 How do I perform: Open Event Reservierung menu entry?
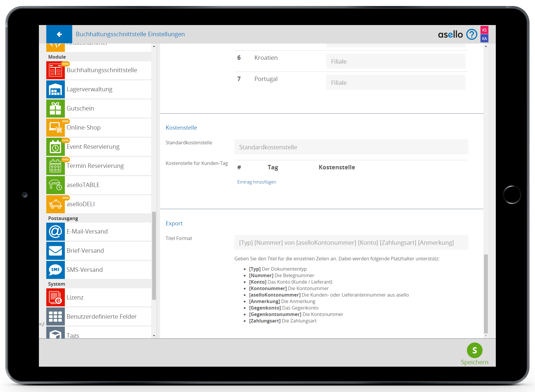93,147
